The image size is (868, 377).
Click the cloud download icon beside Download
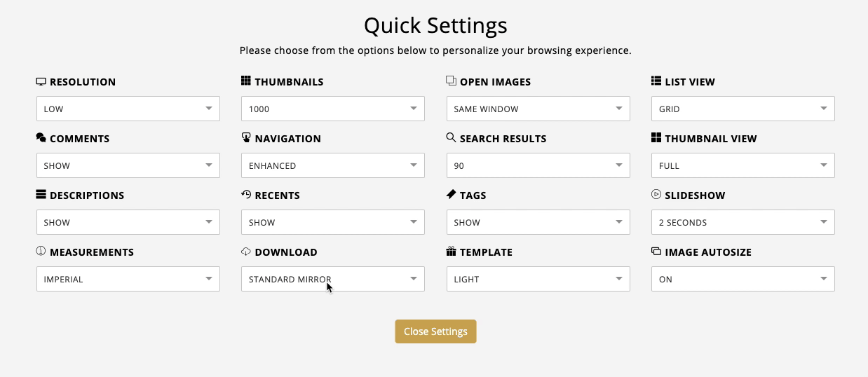(x=246, y=252)
